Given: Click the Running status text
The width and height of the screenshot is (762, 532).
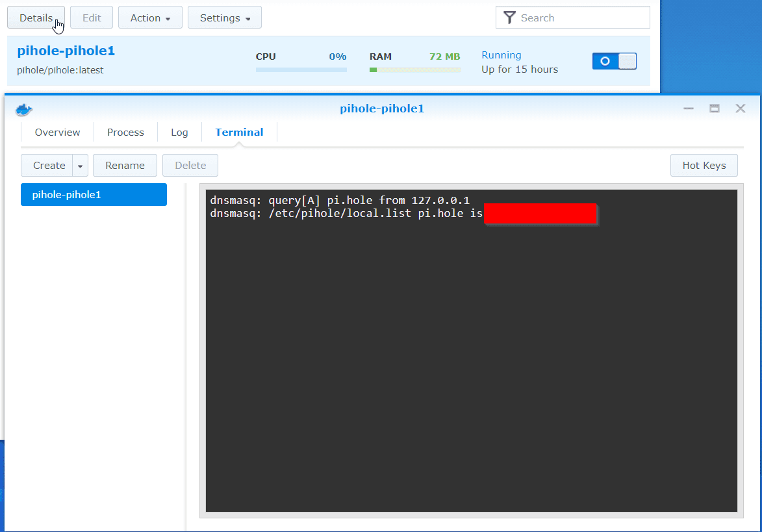Looking at the screenshot, I should (x=501, y=55).
